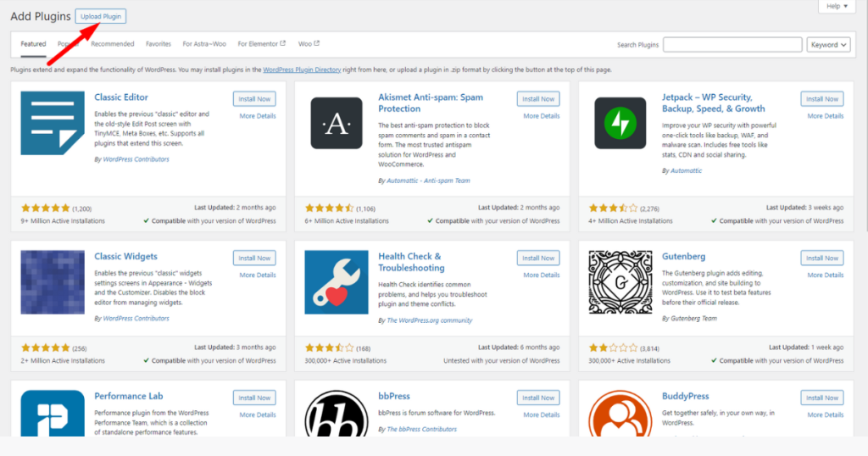Viewport: 868px width, 456px height.
Task: Open the Woo external tab
Action: [309, 44]
